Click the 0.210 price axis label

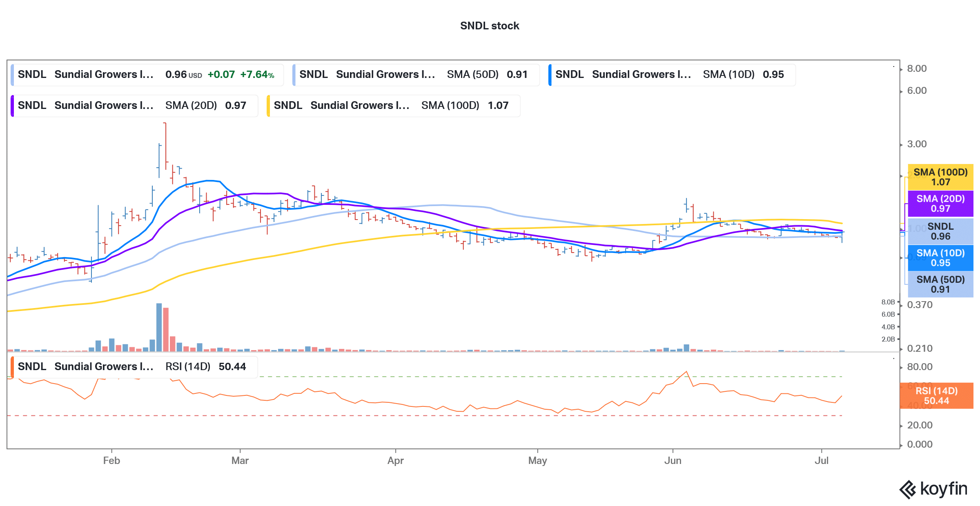(920, 348)
